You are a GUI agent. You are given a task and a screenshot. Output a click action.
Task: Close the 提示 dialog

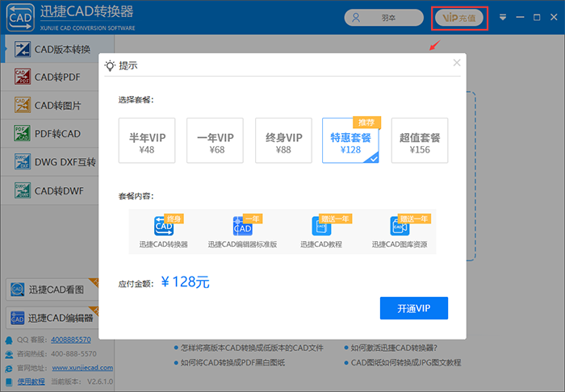coord(457,63)
